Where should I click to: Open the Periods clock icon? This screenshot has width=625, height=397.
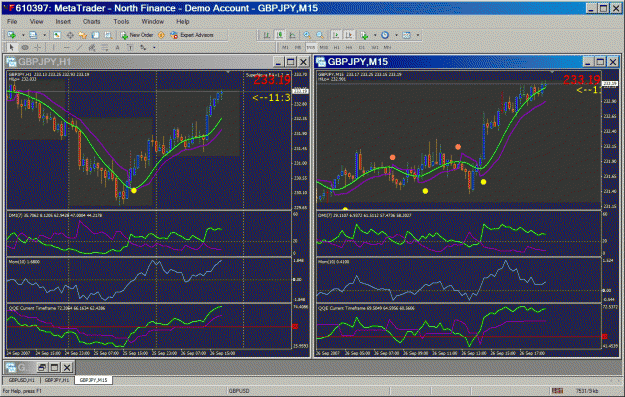tap(385, 35)
